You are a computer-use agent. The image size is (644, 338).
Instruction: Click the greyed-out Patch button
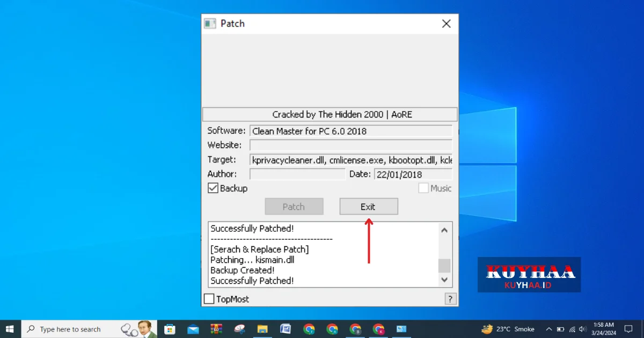tap(294, 207)
